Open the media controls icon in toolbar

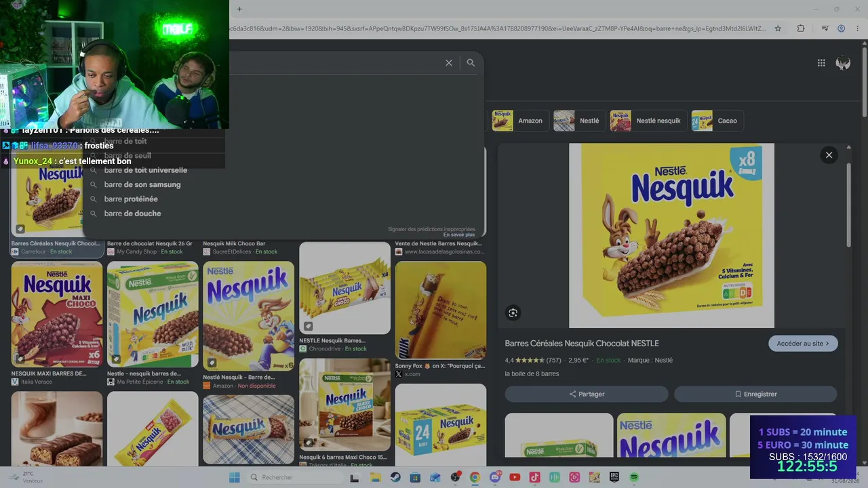point(825,28)
